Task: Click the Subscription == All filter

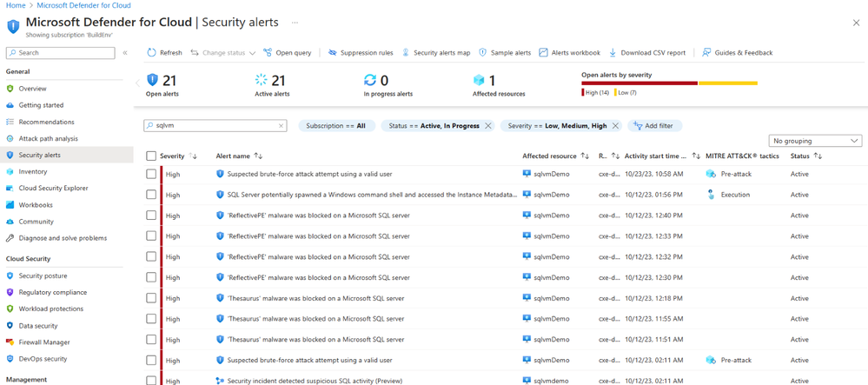Action: tap(336, 126)
